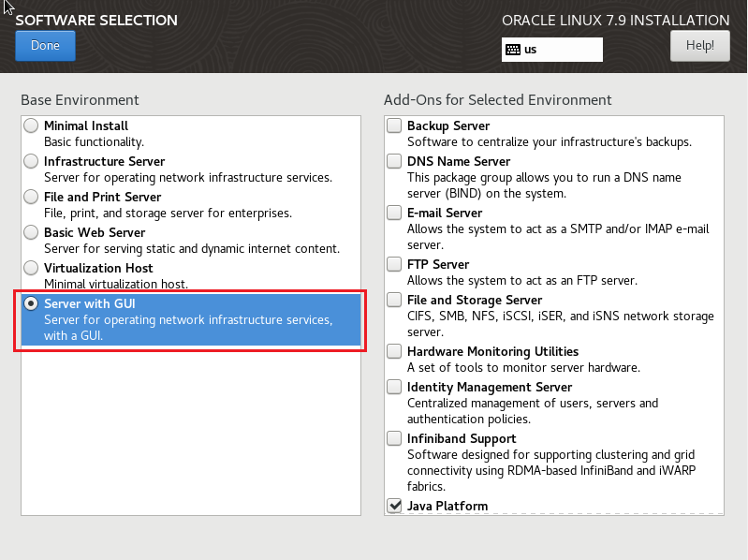
Task: Click the 'Backup Server' label text
Action: coord(448,125)
